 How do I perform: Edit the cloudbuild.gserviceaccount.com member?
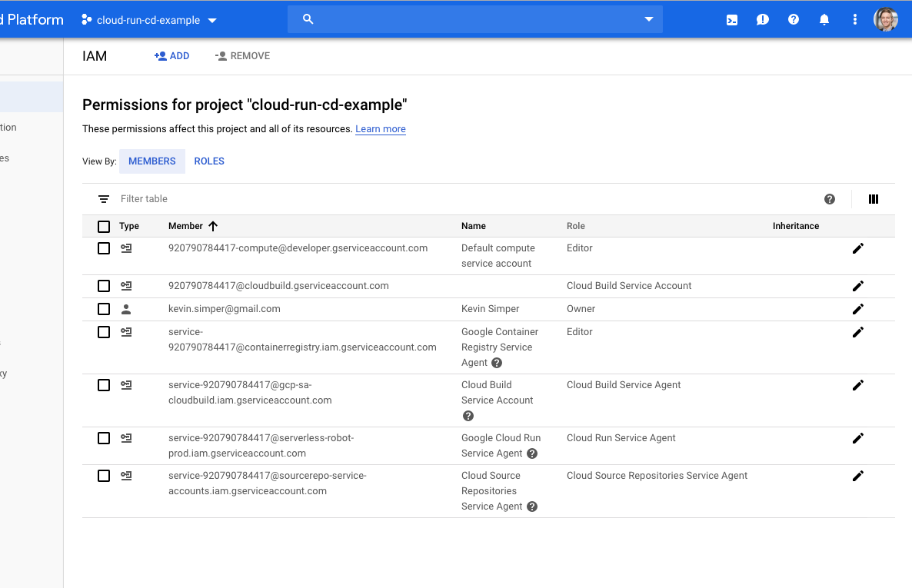[858, 286]
